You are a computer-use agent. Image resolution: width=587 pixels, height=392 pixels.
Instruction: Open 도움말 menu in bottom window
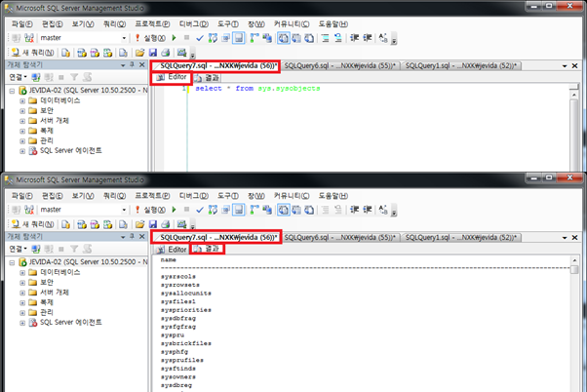[x=333, y=196]
